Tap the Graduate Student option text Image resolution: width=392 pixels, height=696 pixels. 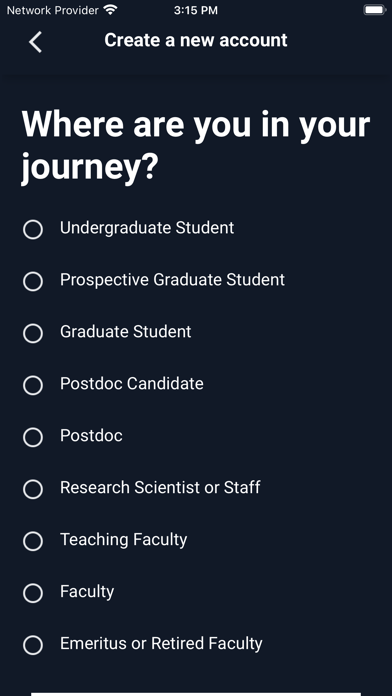pos(126,332)
